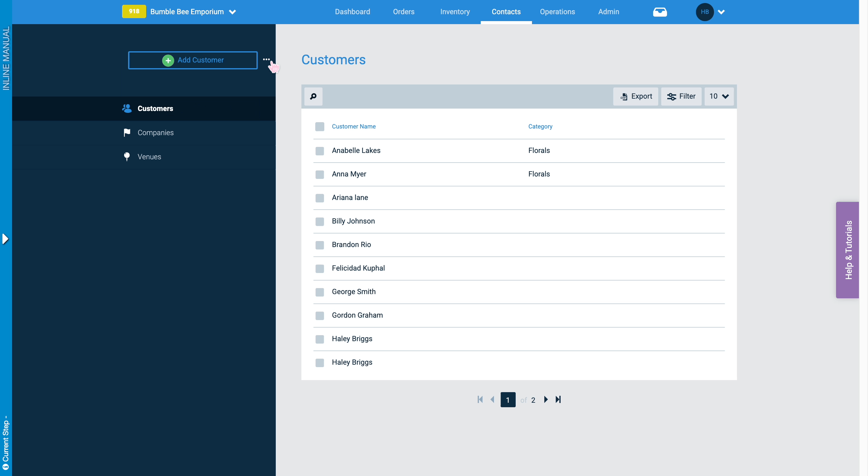The height and width of the screenshot is (476, 868).
Task: Check the Gordon Graham row checkbox
Action: [319, 316]
